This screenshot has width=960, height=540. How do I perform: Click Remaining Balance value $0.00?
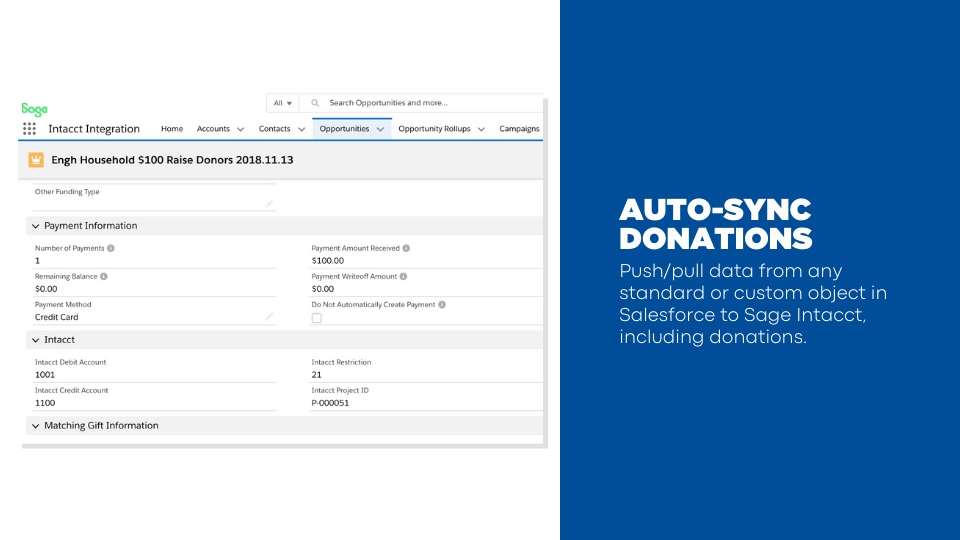[x=46, y=289]
